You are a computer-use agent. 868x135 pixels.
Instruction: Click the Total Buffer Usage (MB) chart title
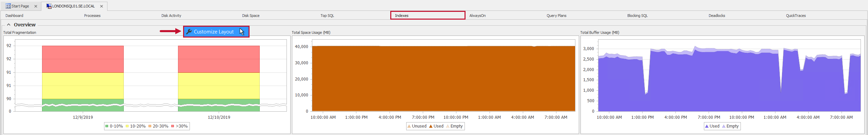pos(599,32)
